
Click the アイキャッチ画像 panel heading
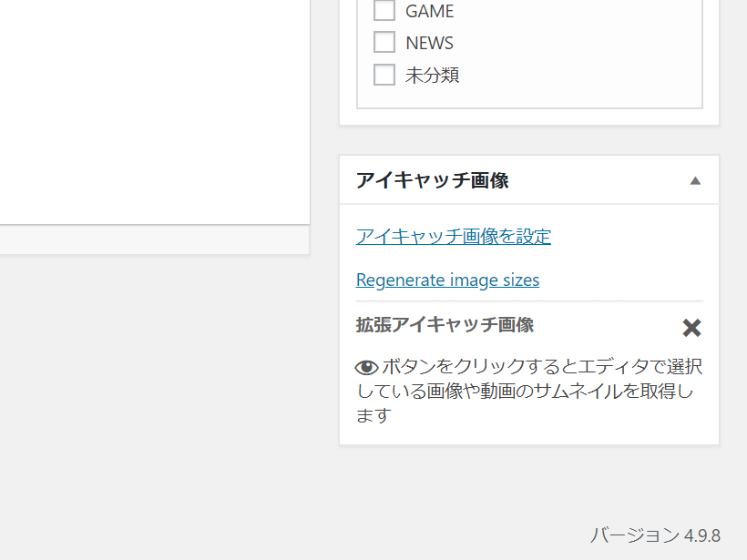pos(432,180)
